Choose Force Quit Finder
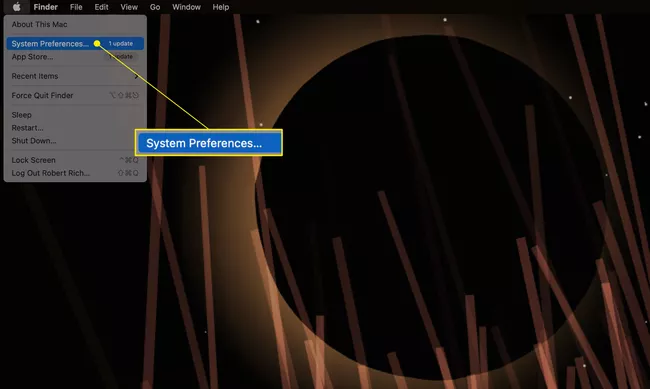The height and width of the screenshot is (389, 650). pos(75,95)
